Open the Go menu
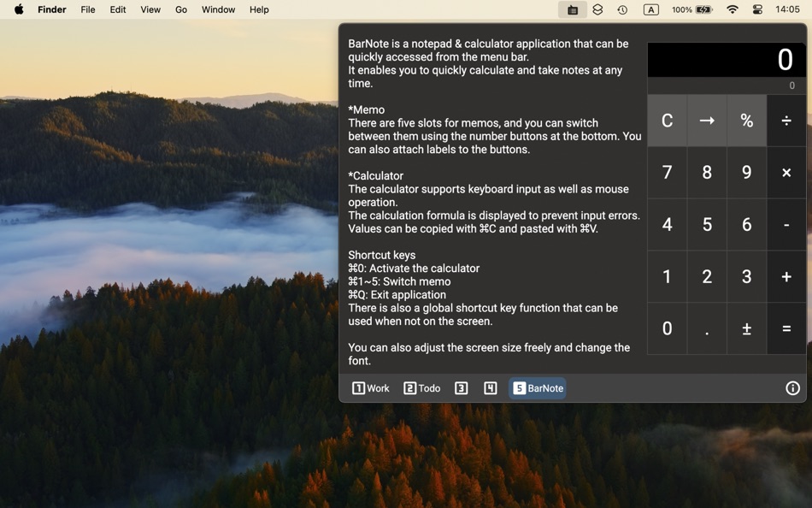Screen dimensions: 812x508 (180, 9)
